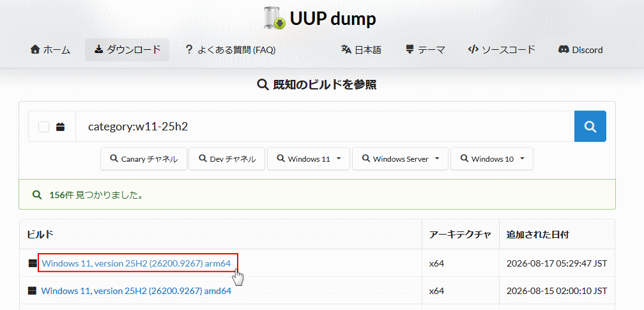This screenshot has width=644, height=310.
Task: Click the ビルド column header
Action: point(40,235)
